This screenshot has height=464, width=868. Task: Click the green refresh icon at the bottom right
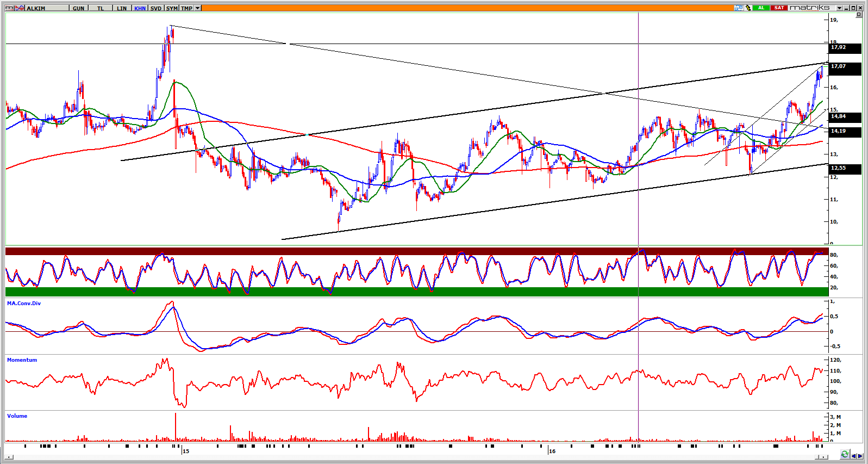point(845,454)
